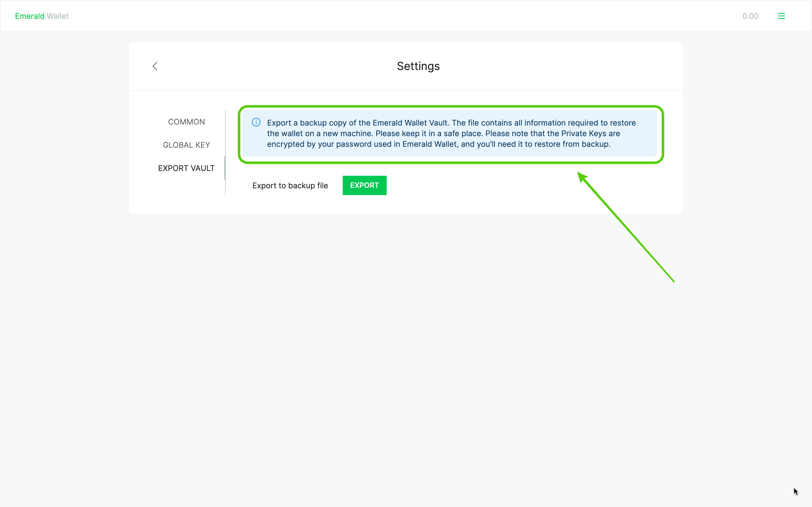Click the blue info icon in the alert
The image size is (812, 507).
click(x=256, y=122)
